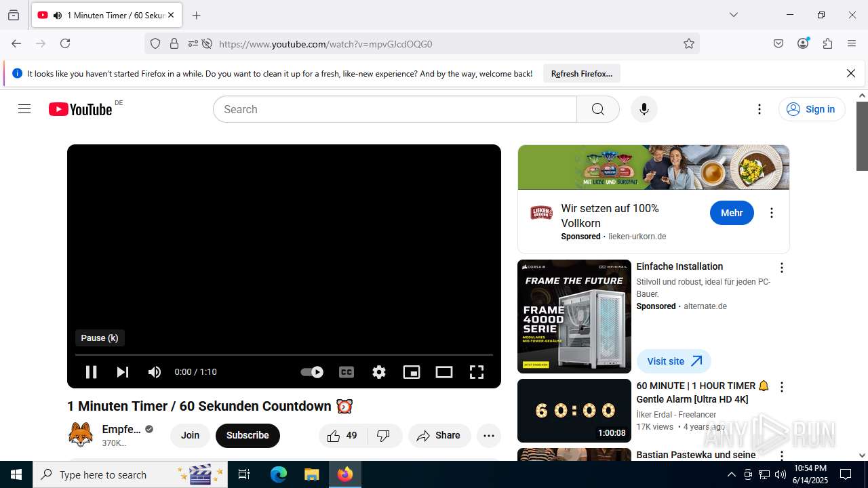Go back to the previous page
Screen dimensions: 868x488
click(x=16, y=43)
